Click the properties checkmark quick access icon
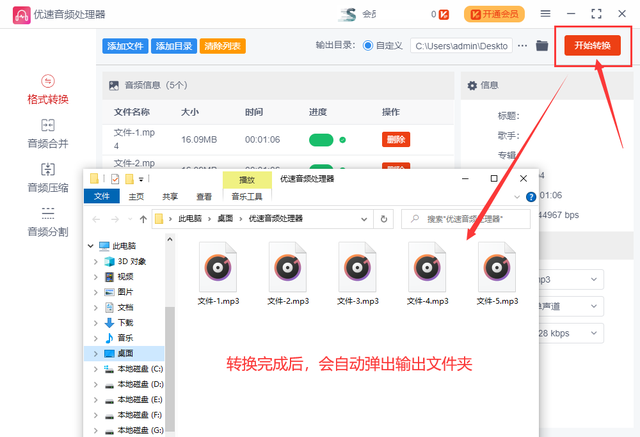640x437 pixels. pos(115,179)
